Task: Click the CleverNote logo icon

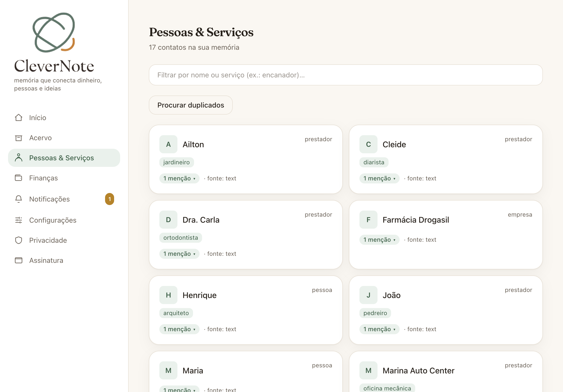Action: [x=54, y=32]
